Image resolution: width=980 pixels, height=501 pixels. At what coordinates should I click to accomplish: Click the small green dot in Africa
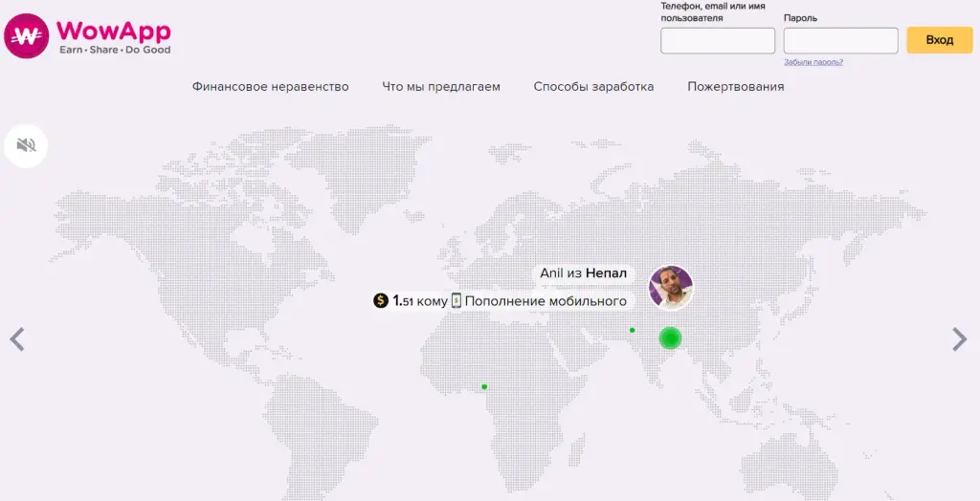(484, 386)
